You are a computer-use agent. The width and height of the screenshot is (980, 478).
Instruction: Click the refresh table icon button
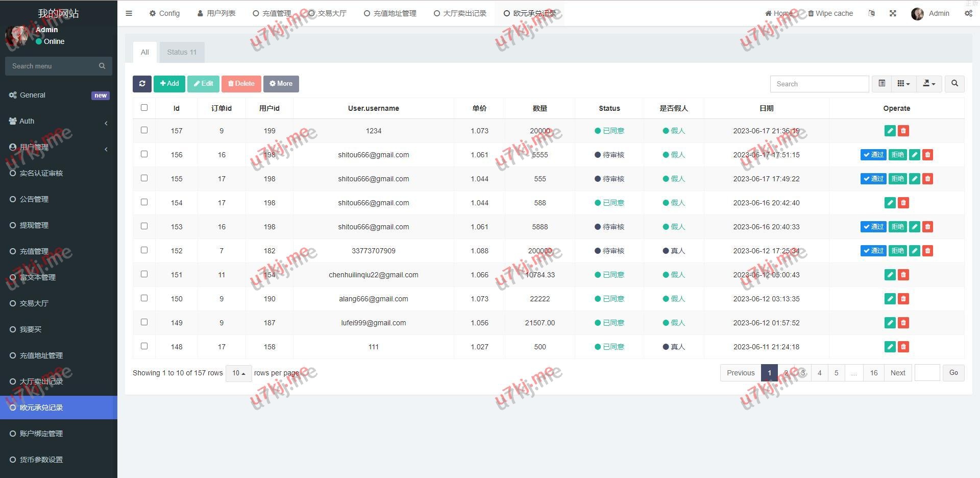[x=142, y=84]
